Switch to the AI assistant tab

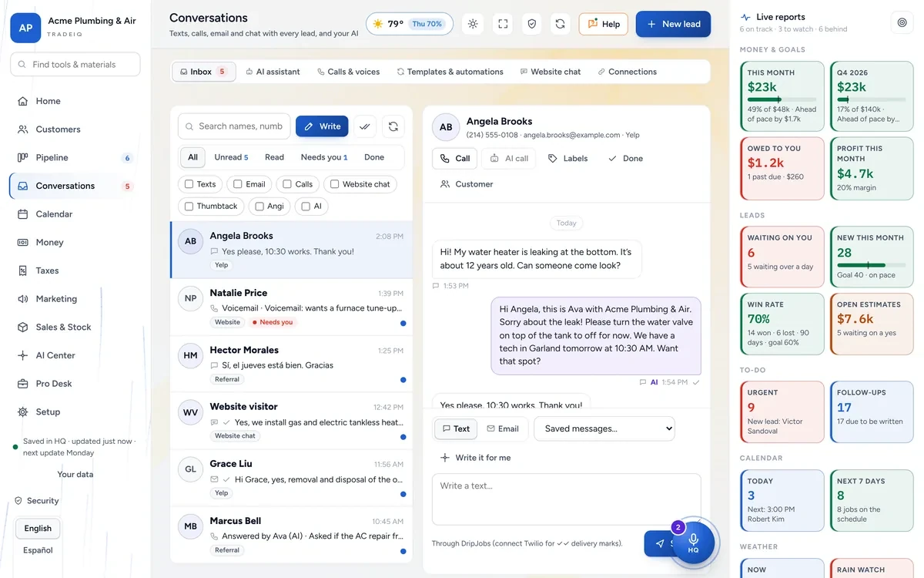[x=273, y=72]
